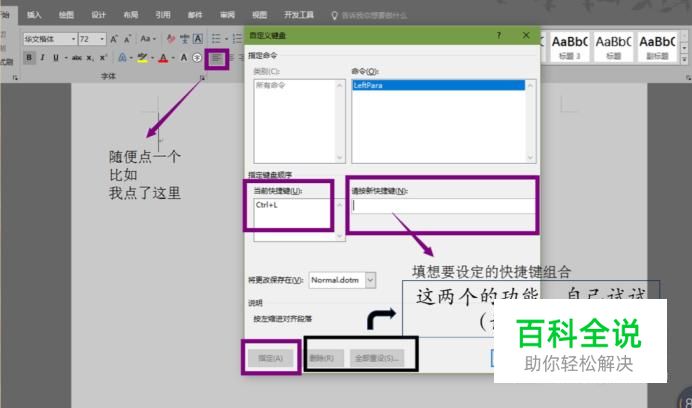Viewport: 692px width, 408px height.
Task: Open the 设计 ribbon tab
Action: click(98, 15)
